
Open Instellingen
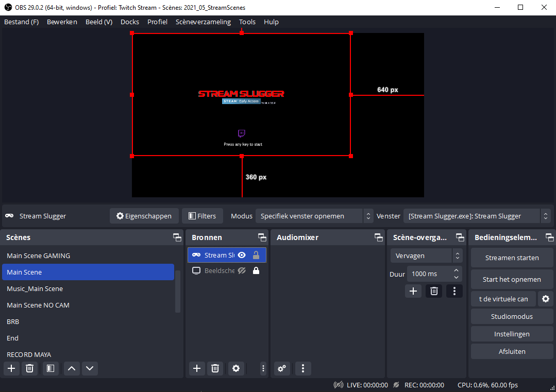pyautogui.click(x=512, y=334)
